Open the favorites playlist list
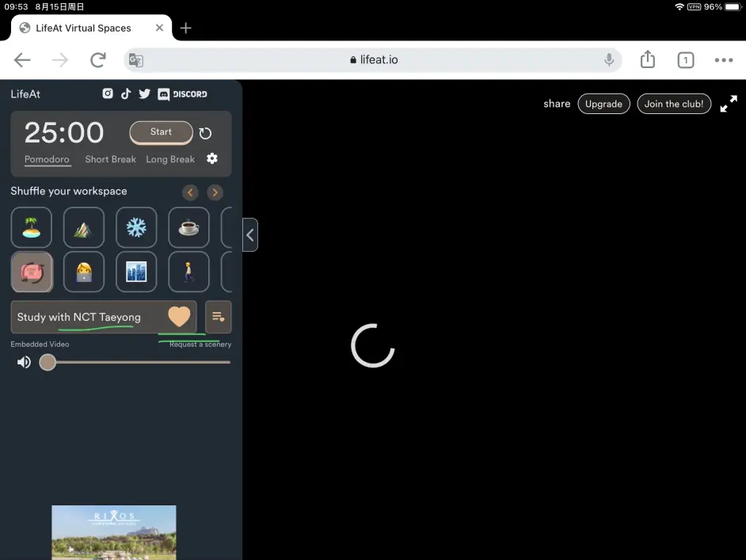Viewport: 746px width, 560px height. click(x=219, y=317)
